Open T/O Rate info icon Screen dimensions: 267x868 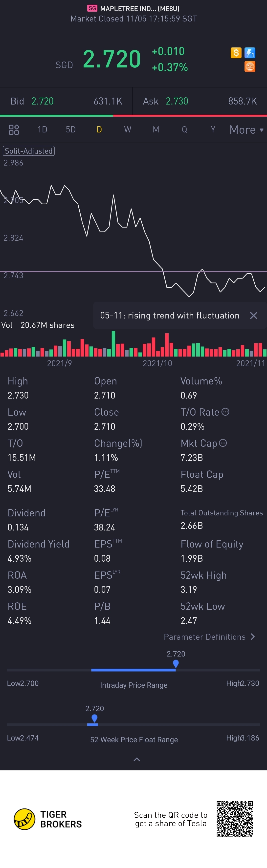click(226, 412)
